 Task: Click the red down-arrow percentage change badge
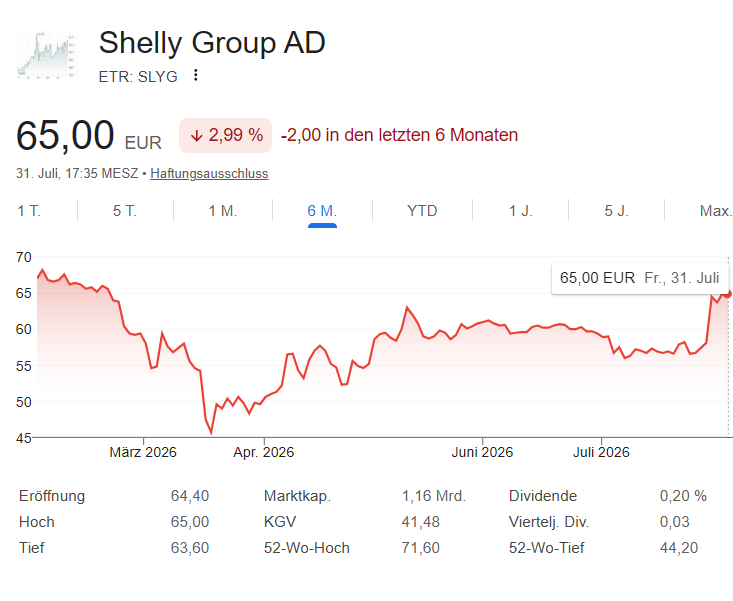(225, 136)
